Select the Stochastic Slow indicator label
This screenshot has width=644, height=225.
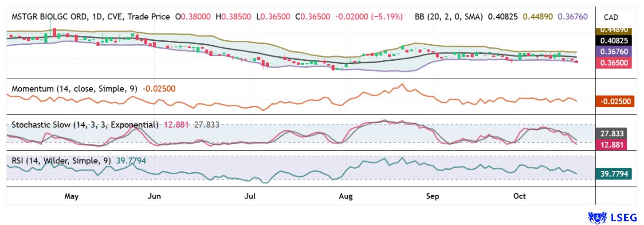tap(85, 124)
